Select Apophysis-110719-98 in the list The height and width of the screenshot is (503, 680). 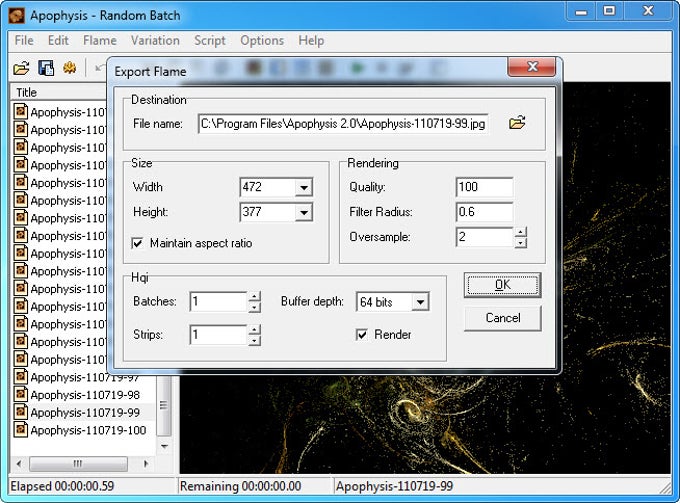click(x=85, y=395)
